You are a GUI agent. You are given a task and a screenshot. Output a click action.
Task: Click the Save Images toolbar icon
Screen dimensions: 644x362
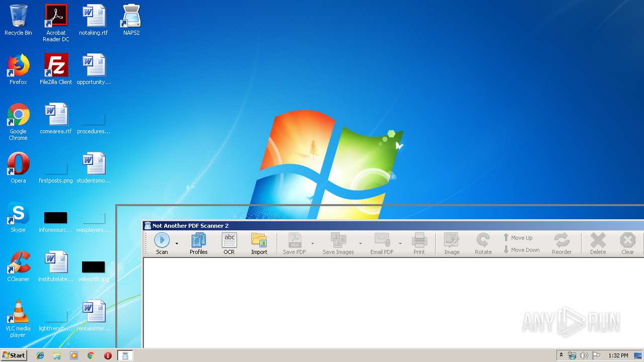338,244
